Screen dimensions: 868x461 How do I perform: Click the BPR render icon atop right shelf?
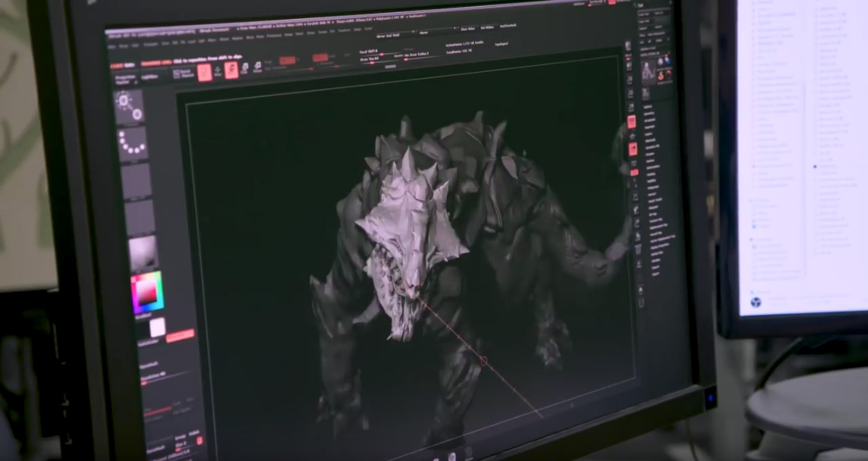627,46
